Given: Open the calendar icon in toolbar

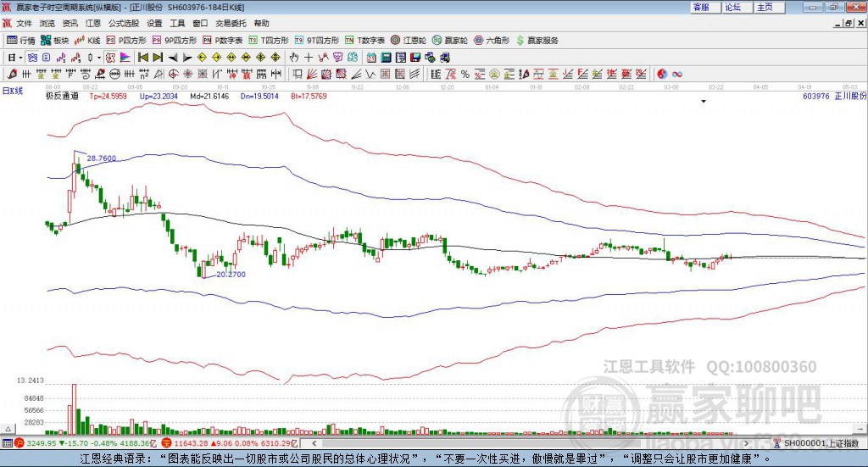Looking at the screenshot, I should click(371, 58).
